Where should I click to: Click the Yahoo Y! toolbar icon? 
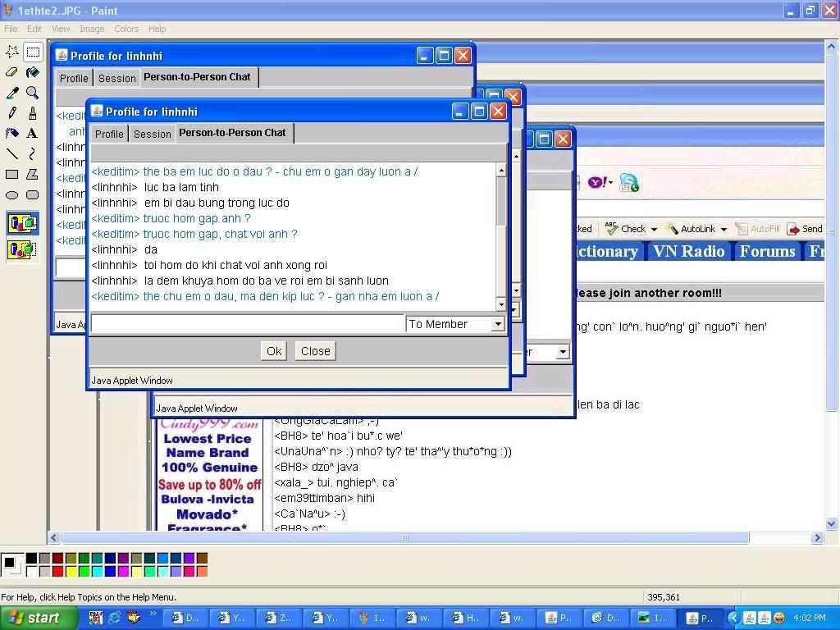coord(597,183)
